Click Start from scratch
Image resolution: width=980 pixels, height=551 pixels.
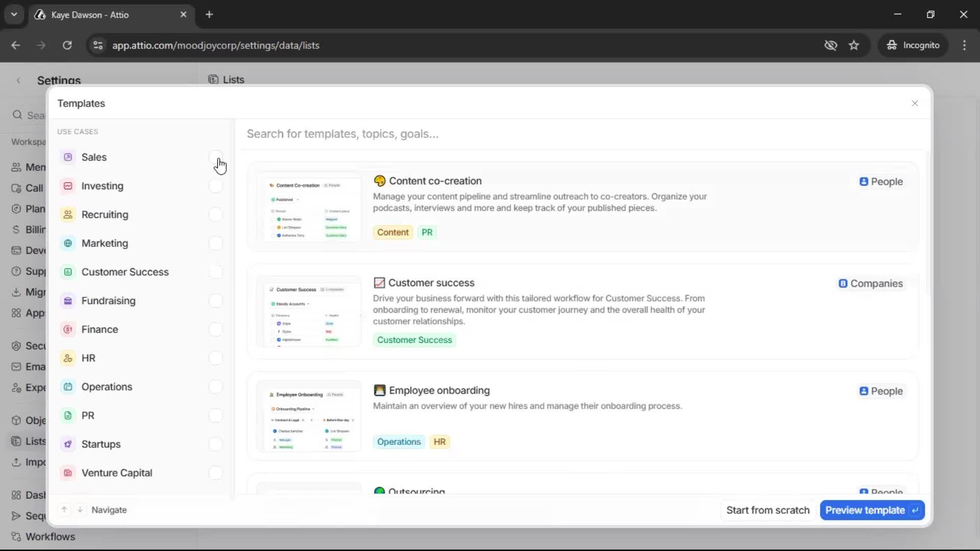click(768, 510)
